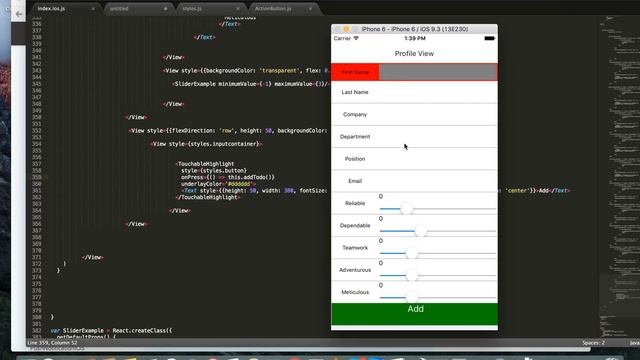The width and height of the screenshot is (640, 360).
Task: Click the unsaved dot on the untitled tab
Action: (165, 9)
